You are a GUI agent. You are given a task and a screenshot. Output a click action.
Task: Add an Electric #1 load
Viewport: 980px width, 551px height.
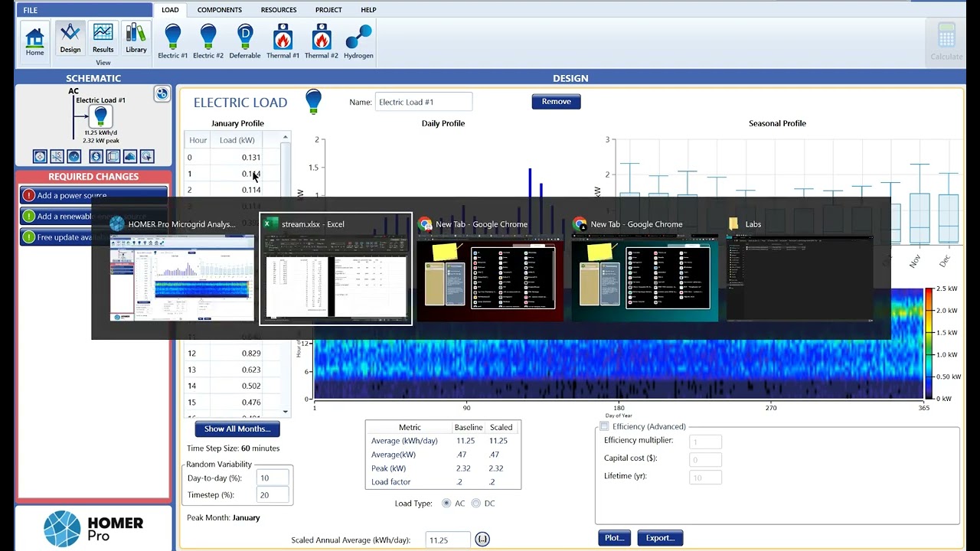173,41
